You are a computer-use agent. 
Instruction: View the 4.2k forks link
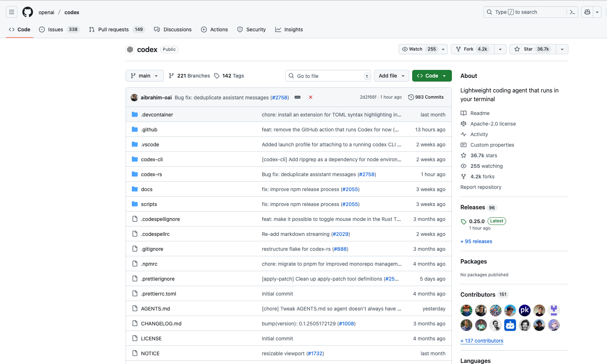tap(478, 177)
